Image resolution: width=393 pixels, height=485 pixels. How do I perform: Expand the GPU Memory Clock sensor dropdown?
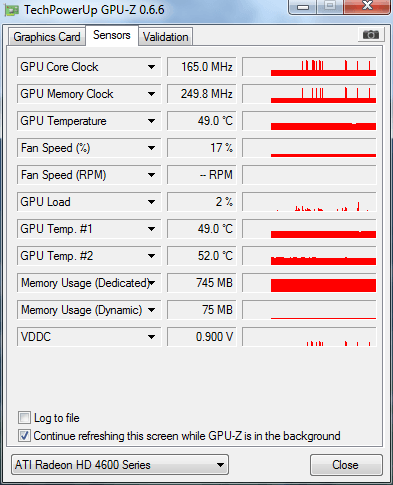[x=151, y=94]
